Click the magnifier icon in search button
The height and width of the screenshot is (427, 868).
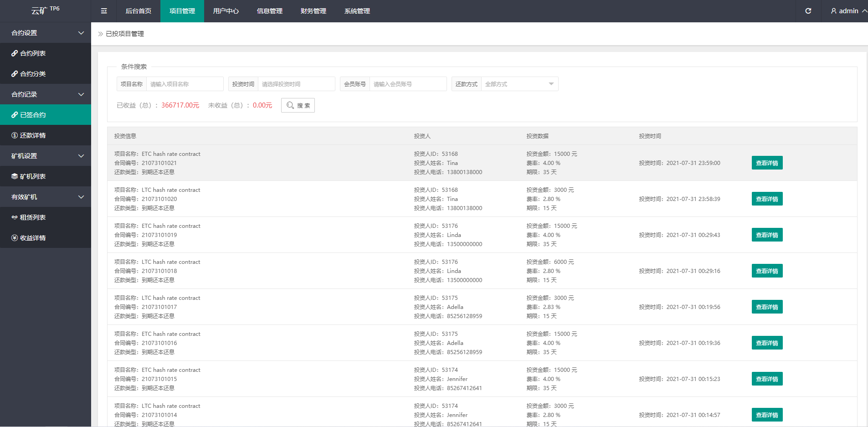(290, 105)
